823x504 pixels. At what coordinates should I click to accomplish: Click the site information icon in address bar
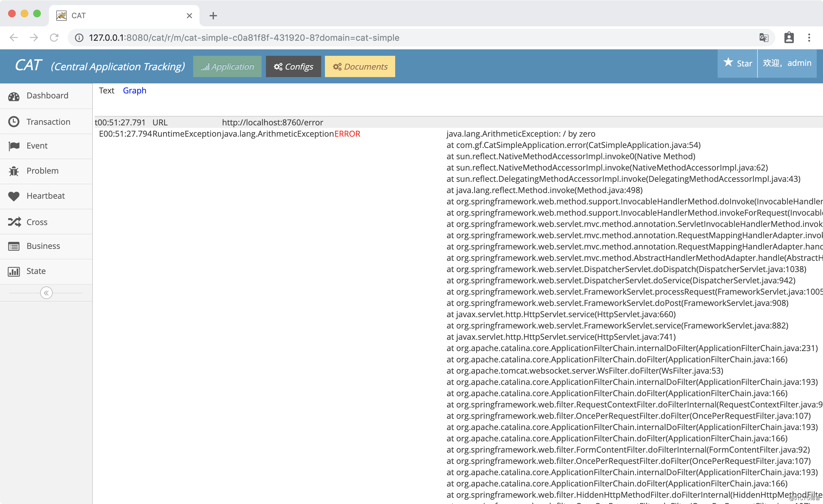point(79,38)
